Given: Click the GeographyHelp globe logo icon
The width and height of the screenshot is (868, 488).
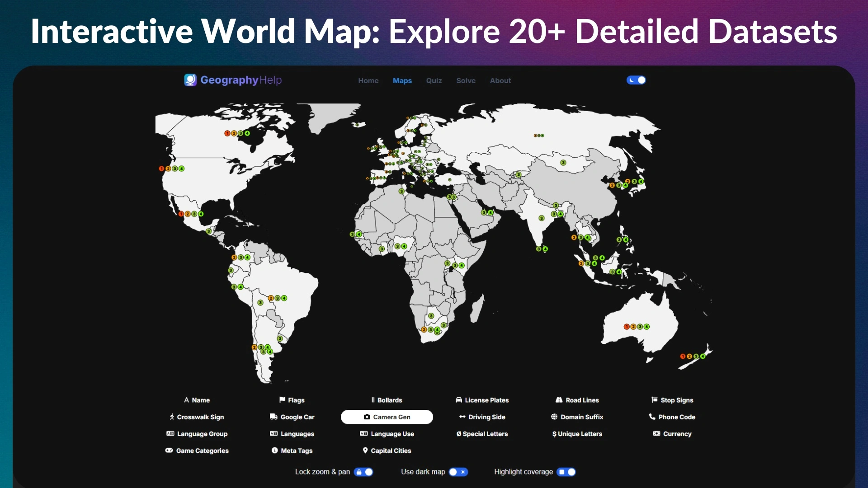Looking at the screenshot, I should [190, 80].
